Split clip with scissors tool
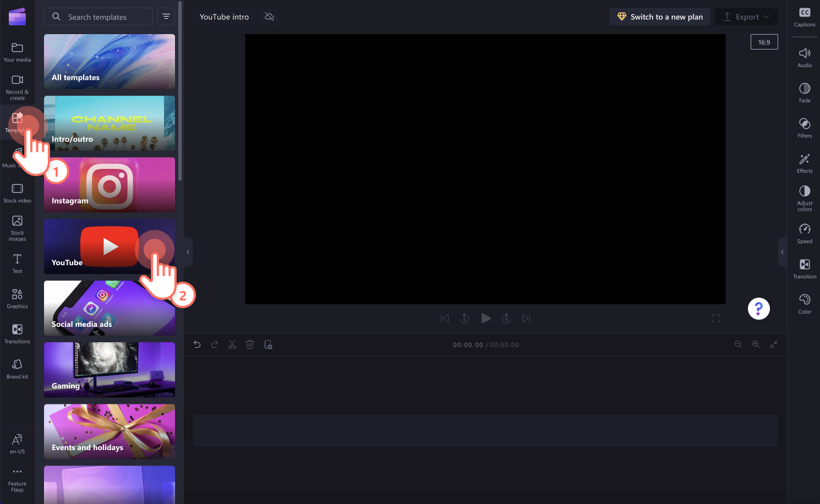 point(232,344)
